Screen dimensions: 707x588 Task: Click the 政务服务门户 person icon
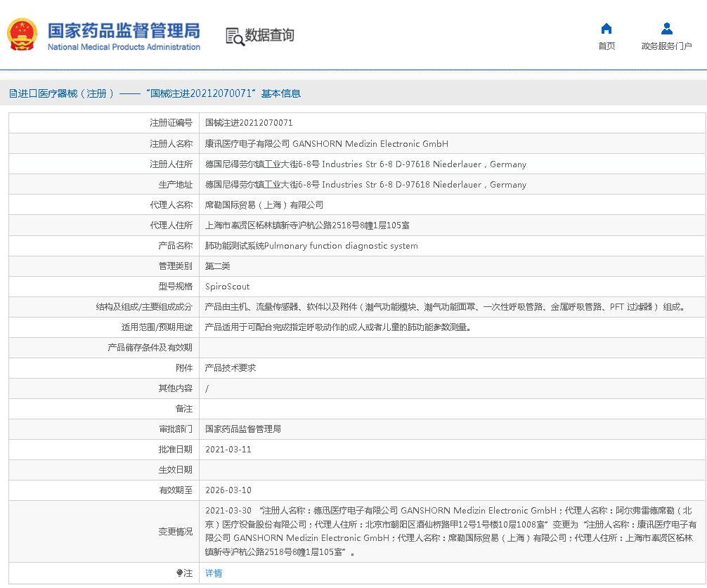click(666, 28)
